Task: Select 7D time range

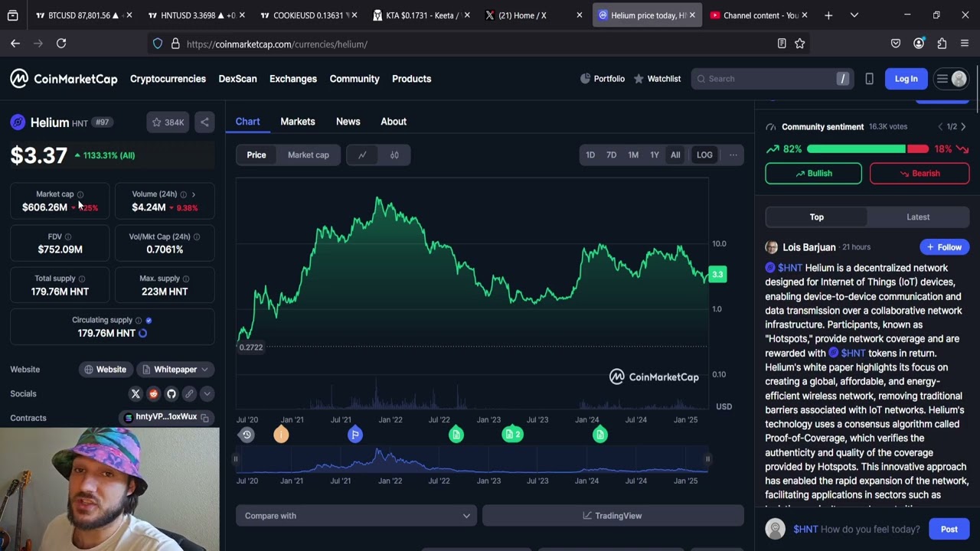Action: (611, 155)
